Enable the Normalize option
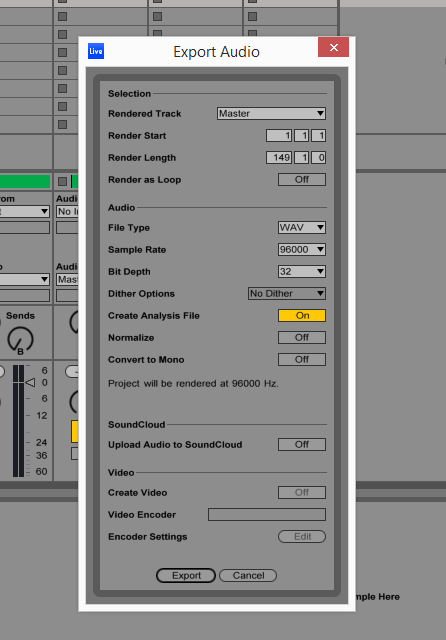This screenshot has width=446, height=640. pyautogui.click(x=302, y=338)
